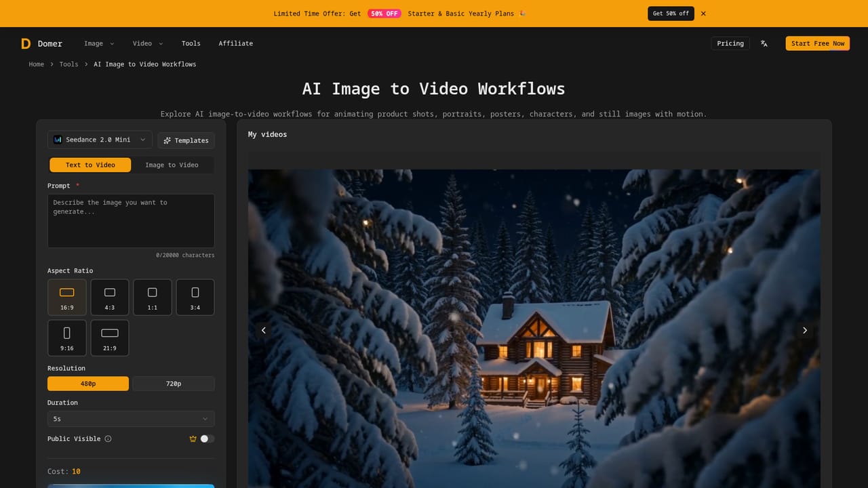Select the 4:3 aspect ratio
The image size is (868, 488).
click(x=110, y=297)
